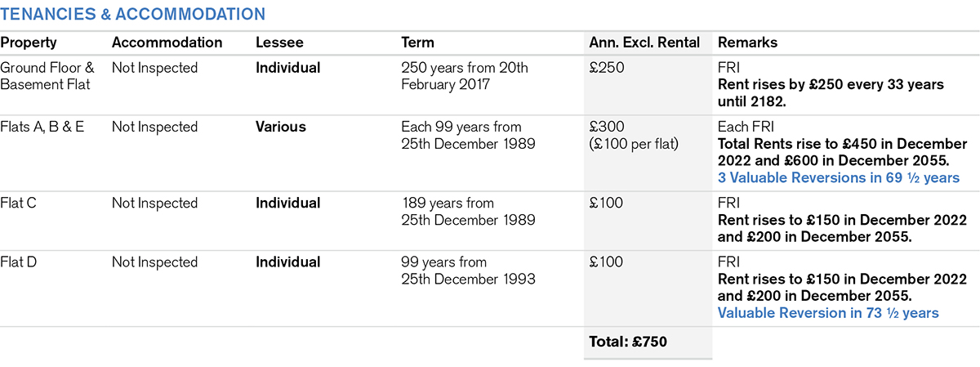Click the Flat D property cell
The width and height of the screenshot is (980, 367).
pos(20,262)
